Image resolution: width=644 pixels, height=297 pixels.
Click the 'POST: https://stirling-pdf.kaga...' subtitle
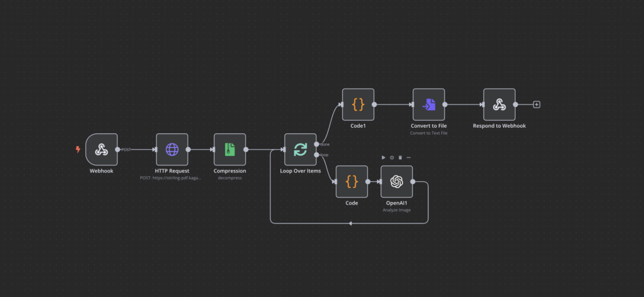pos(171,178)
